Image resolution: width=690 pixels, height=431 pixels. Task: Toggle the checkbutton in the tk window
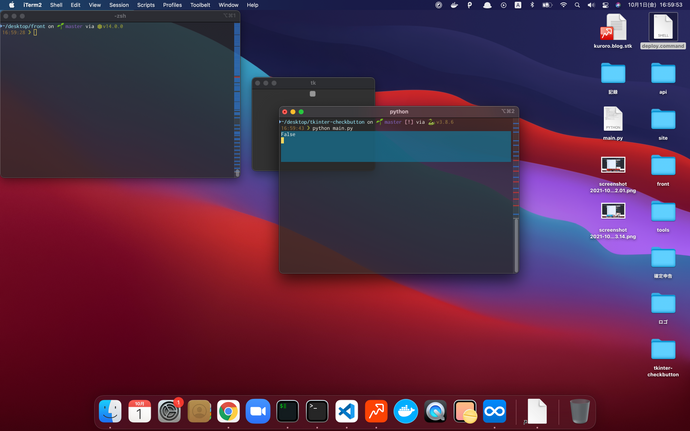pos(312,93)
